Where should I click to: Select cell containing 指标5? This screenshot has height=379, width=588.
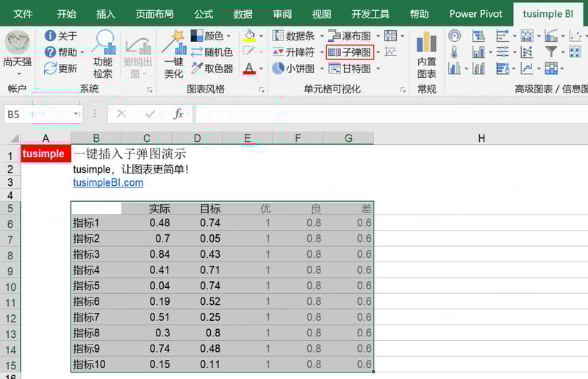96,286
